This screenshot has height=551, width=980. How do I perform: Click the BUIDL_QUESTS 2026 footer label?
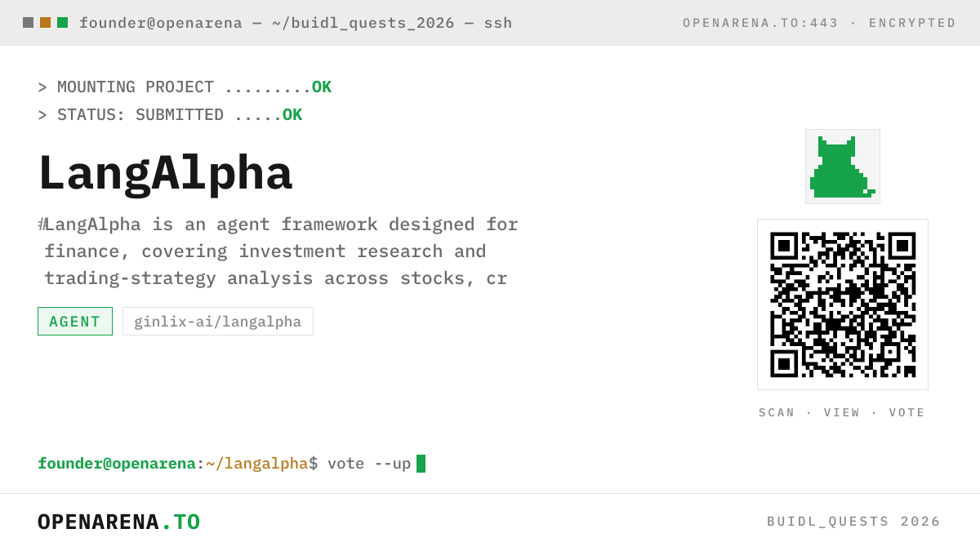pyautogui.click(x=854, y=522)
